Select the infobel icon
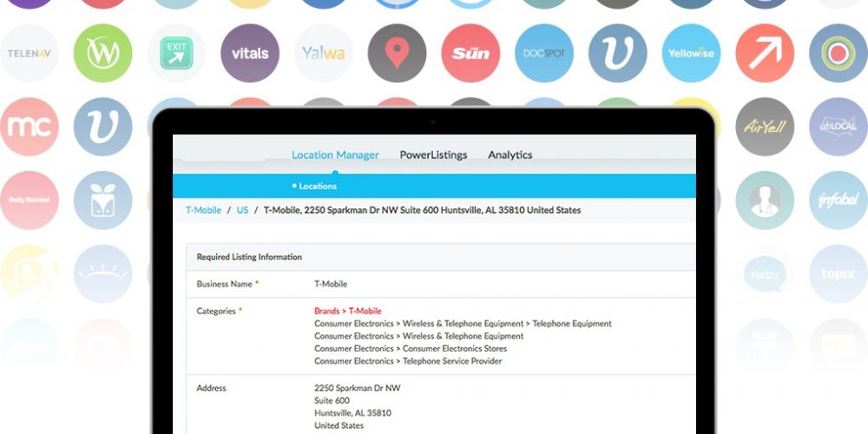 pyautogui.click(x=838, y=200)
